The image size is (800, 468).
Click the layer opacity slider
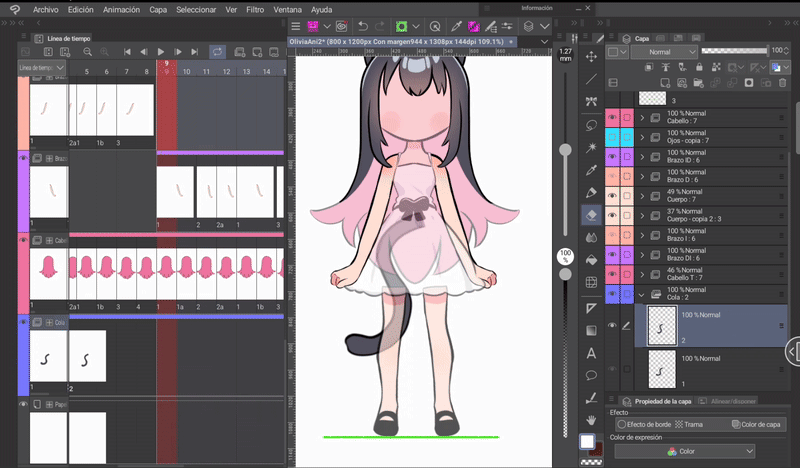click(734, 50)
